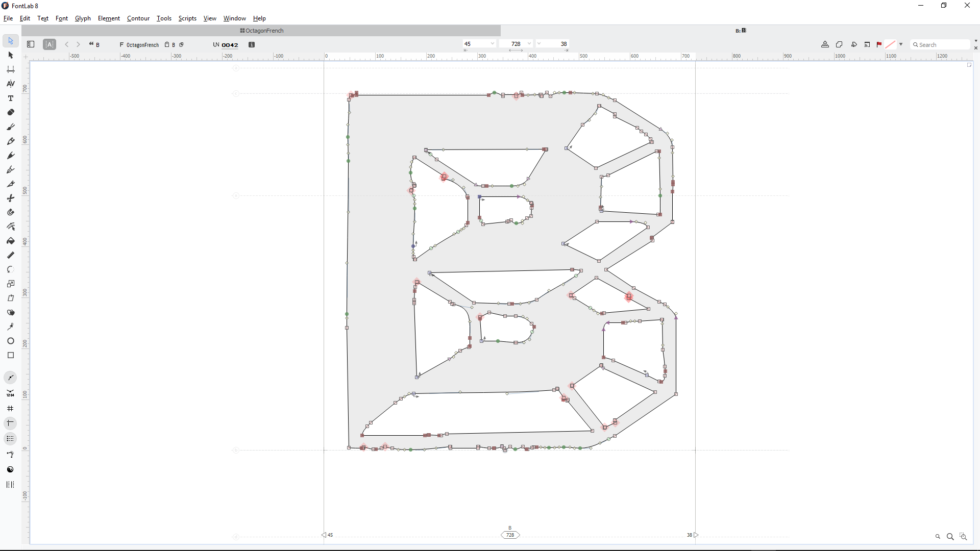Open the Contour menu
The height and width of the screenshot is (551, 980).
[x=138, y=18]
